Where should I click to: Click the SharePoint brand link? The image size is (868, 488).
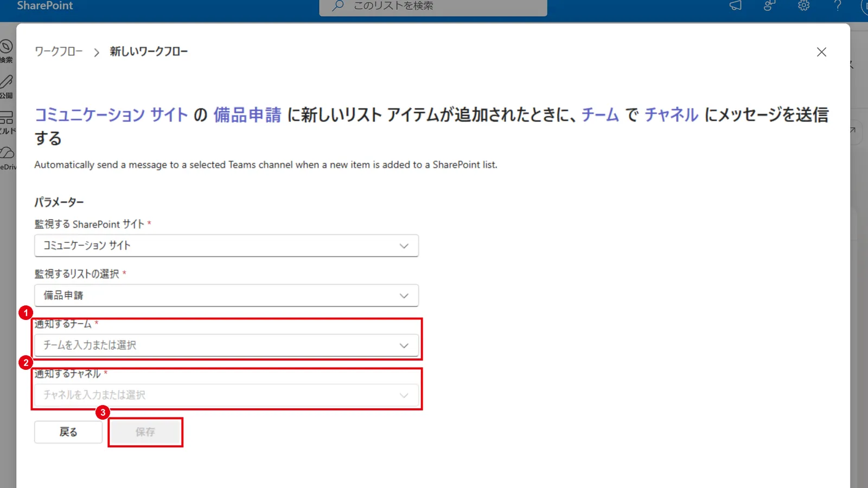click(45, 5)
